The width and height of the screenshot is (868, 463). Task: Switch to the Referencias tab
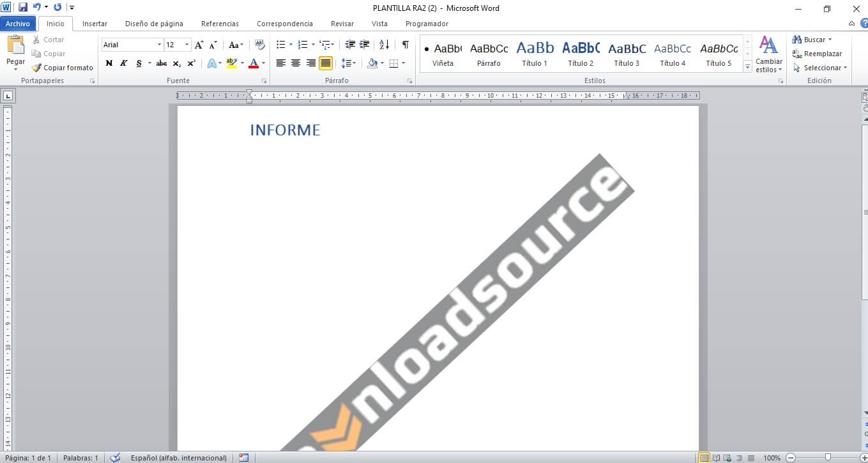coord(220,24)
